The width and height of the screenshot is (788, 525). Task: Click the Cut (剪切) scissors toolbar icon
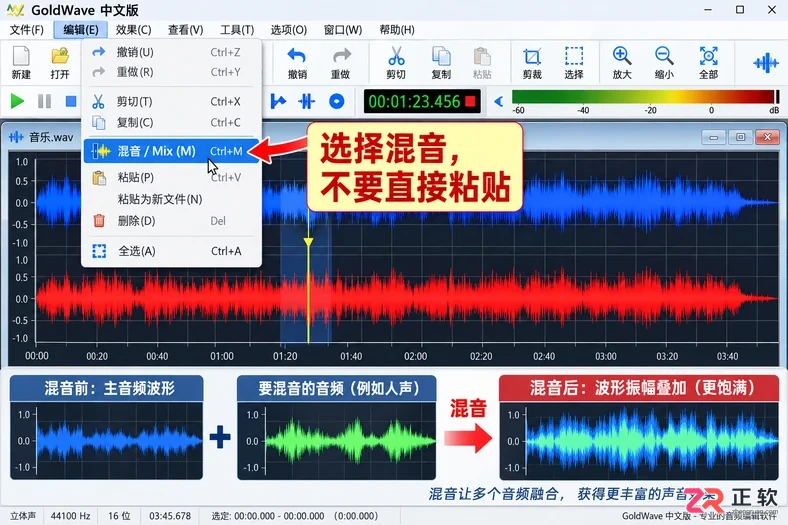pyautogui.click(x=396, y=56)
